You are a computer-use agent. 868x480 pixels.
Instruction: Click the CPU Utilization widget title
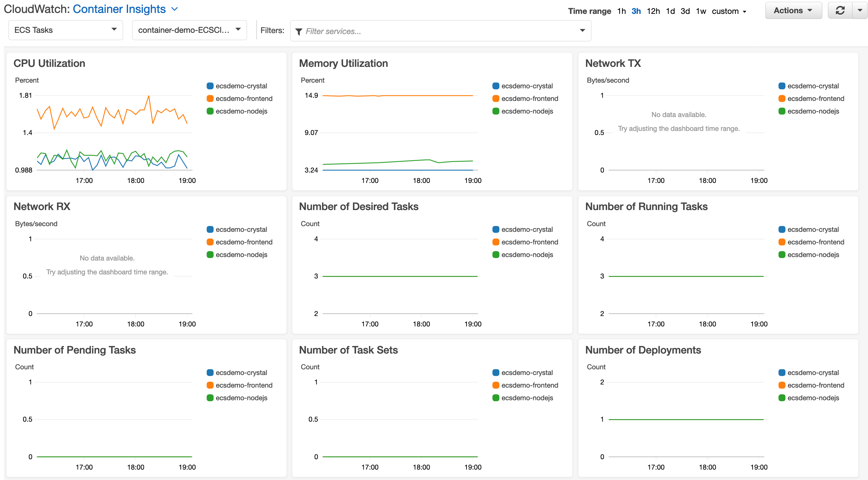tap(49, 63)
